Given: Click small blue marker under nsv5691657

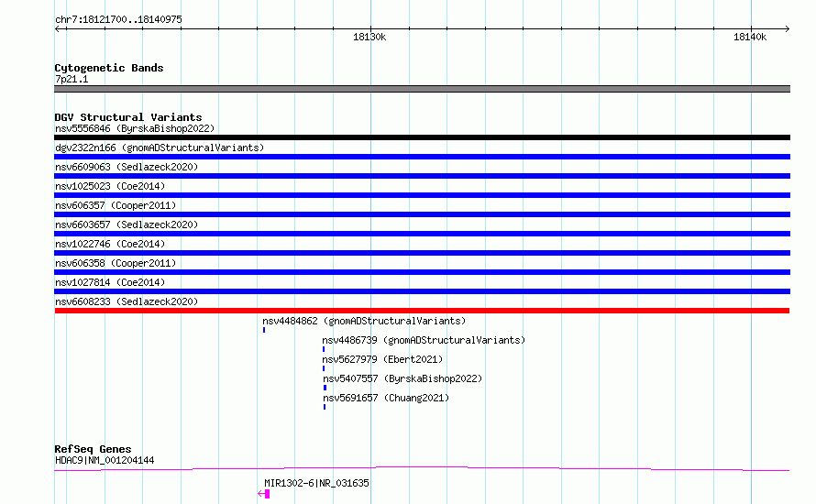Looking at the screenshot, I should [325, 407].
